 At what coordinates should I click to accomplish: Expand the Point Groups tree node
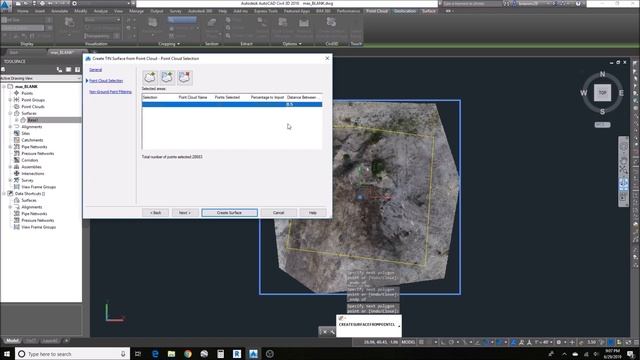tap(10, 100)
